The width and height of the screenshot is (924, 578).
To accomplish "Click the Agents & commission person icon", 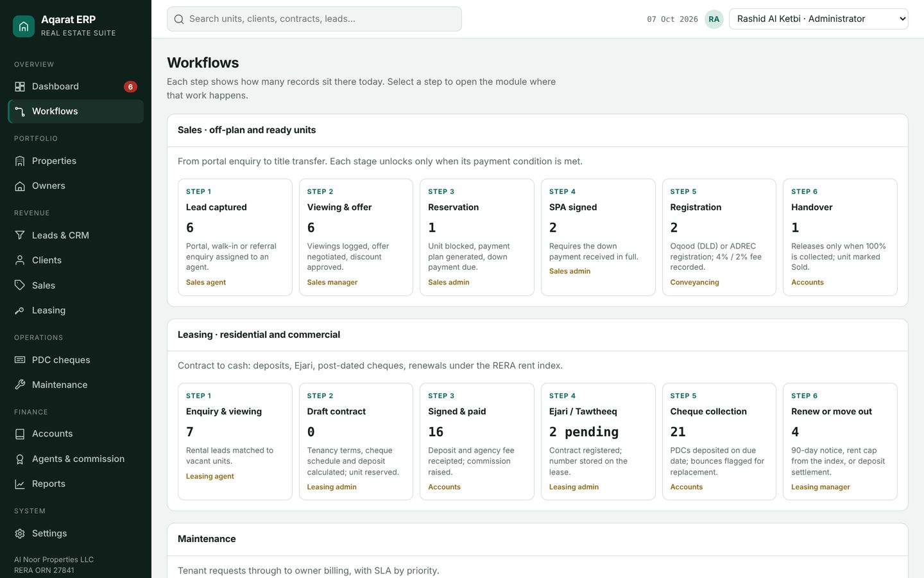I will [x=20, y=459].
